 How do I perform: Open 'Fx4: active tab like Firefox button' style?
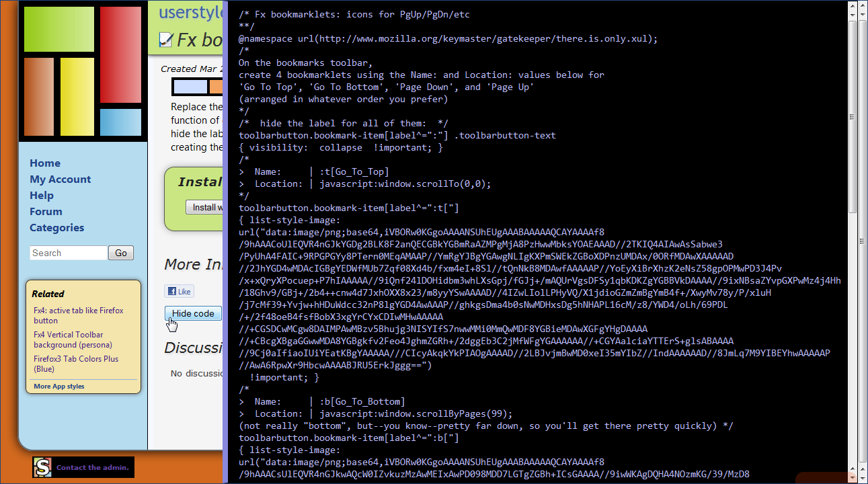coord(79,315)
